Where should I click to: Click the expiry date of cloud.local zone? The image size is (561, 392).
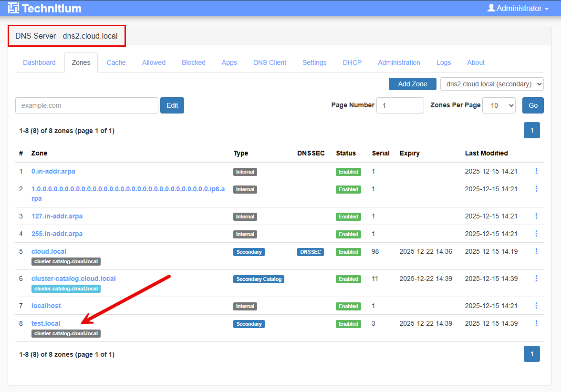426,251
